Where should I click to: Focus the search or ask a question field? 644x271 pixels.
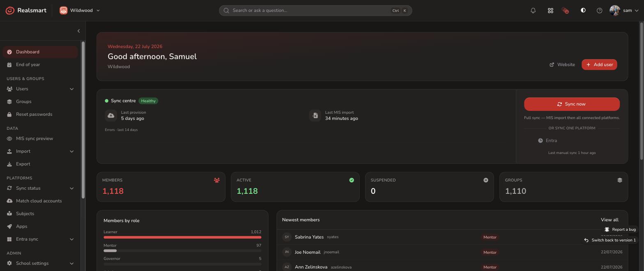pyautogui.click(x=315, y=11)
